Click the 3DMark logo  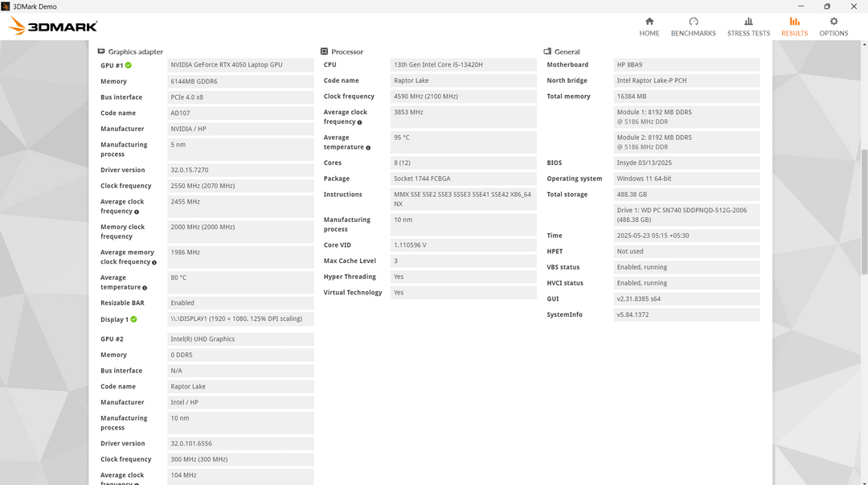[53, 26]
